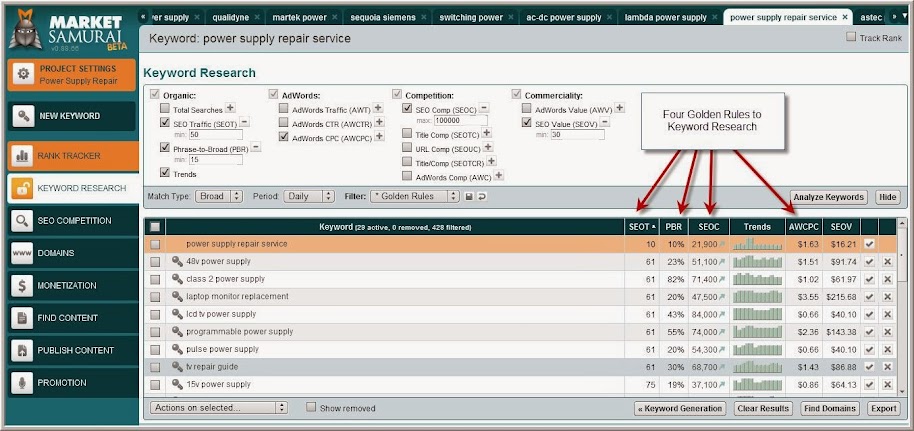Expand AdWords Value (AWV) plus button

click(x=620, y=108)
